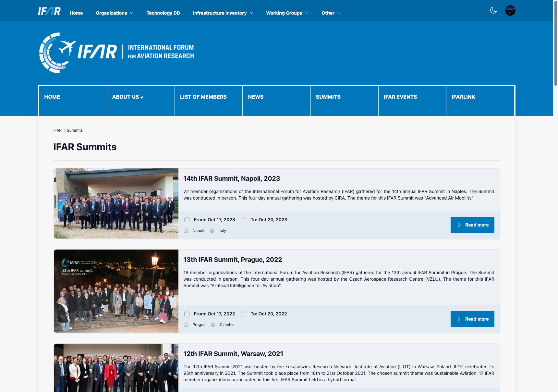Screen dimensions: 558x392
Task: Expand the Infrastructure Inventory dropdown
Action: 223,13
